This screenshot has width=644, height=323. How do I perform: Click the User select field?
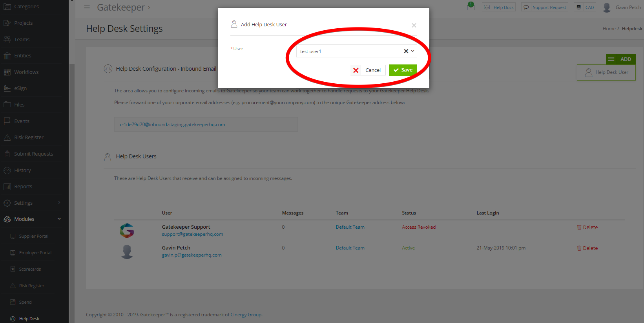[356, 51]
